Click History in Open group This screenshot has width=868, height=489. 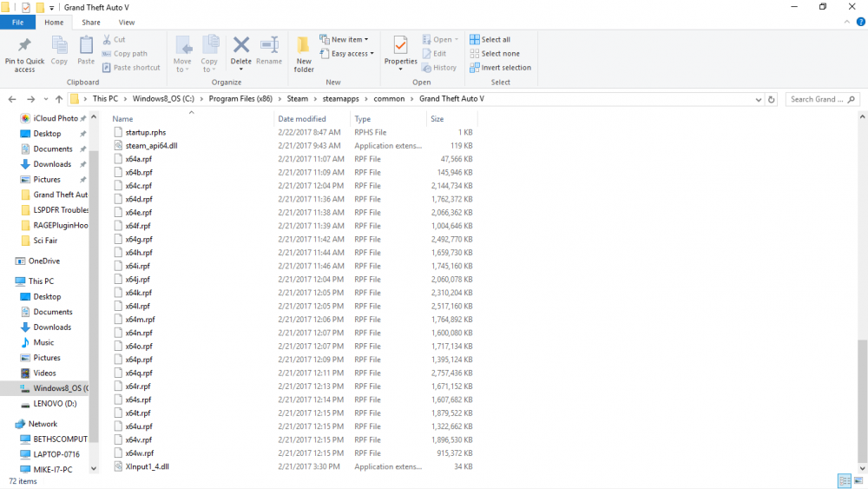click(x=439, y=68)
